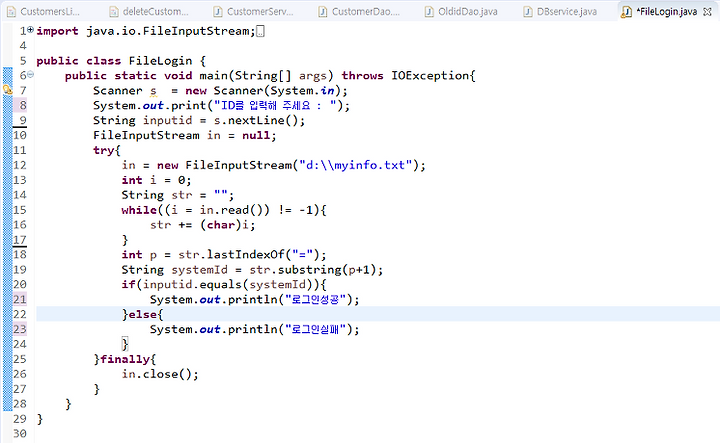Click the underlined variable s on line 7
This screenshot has width=720, height=443.
153,91
